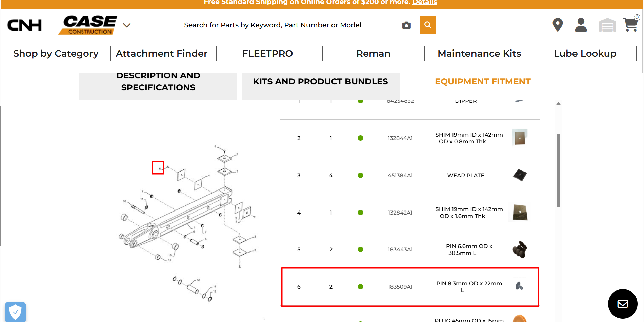Open the shopping cart icon
The height and width of the screenshot is (322, 644).
pos(631,24)
